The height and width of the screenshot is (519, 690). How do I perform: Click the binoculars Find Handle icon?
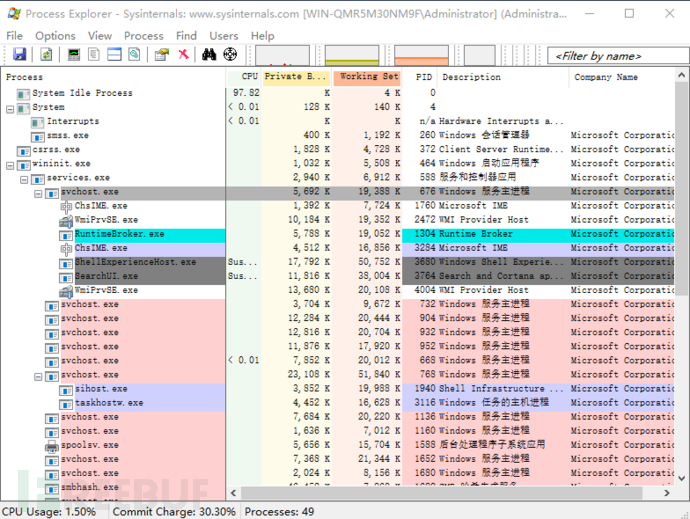click(209, 55)
